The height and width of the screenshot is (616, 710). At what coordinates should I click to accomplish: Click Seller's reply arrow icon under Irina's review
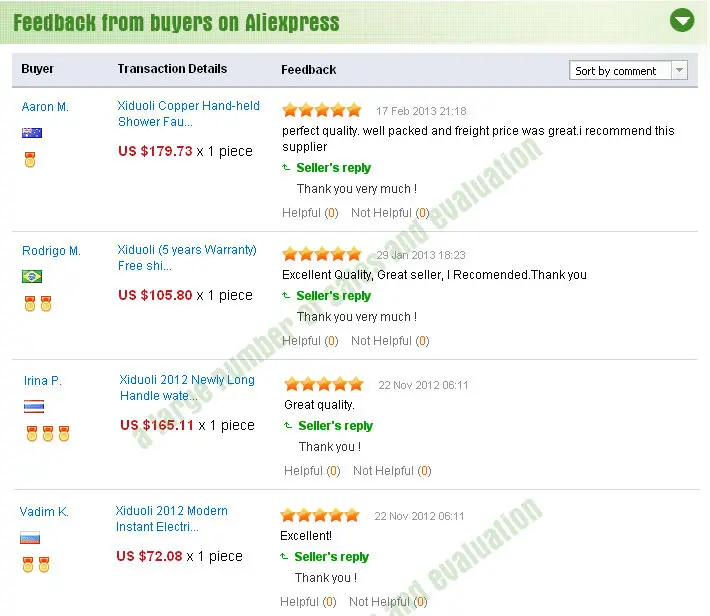coord(288,425)
